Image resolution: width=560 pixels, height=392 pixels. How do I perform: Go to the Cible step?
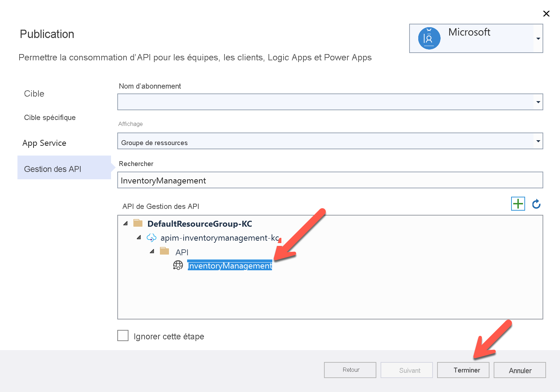34,94
